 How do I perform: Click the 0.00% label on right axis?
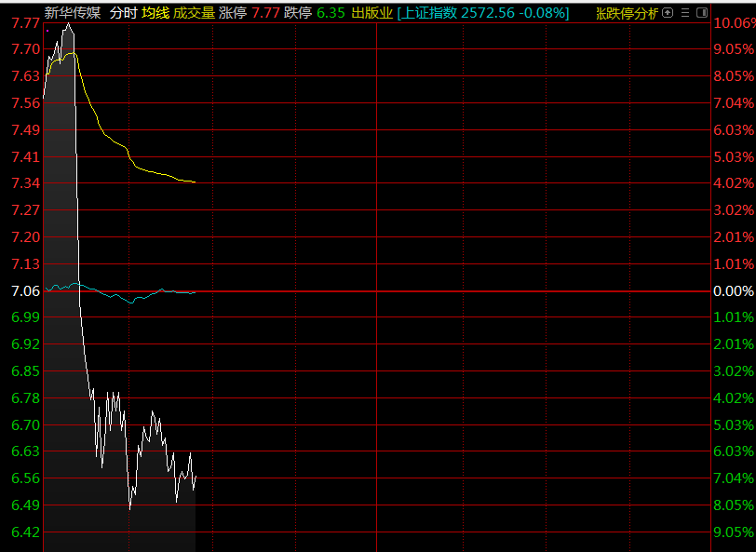click(733, 291)
